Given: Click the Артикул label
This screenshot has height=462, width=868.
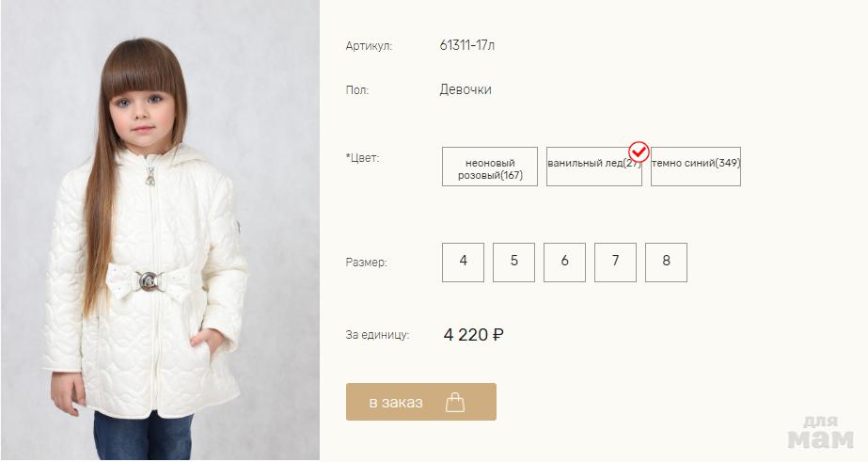Looking at the screenshot, I should [x=369, y=46].
